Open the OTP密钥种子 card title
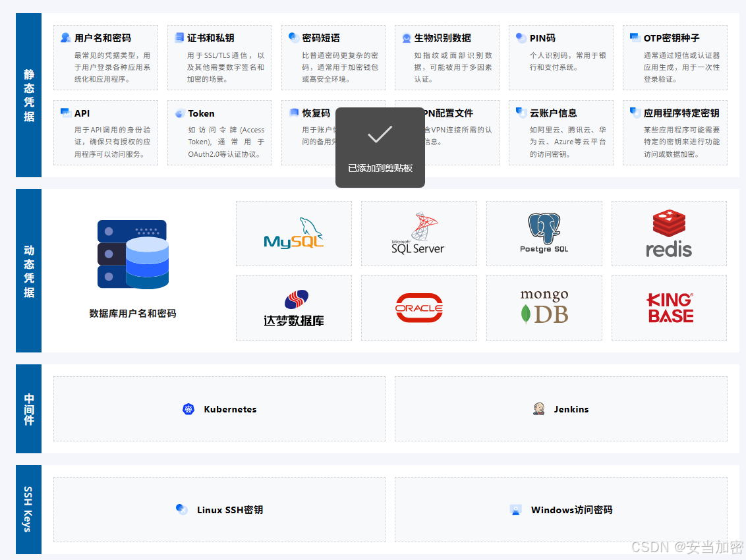746x560 pixels. coord(672,38)
